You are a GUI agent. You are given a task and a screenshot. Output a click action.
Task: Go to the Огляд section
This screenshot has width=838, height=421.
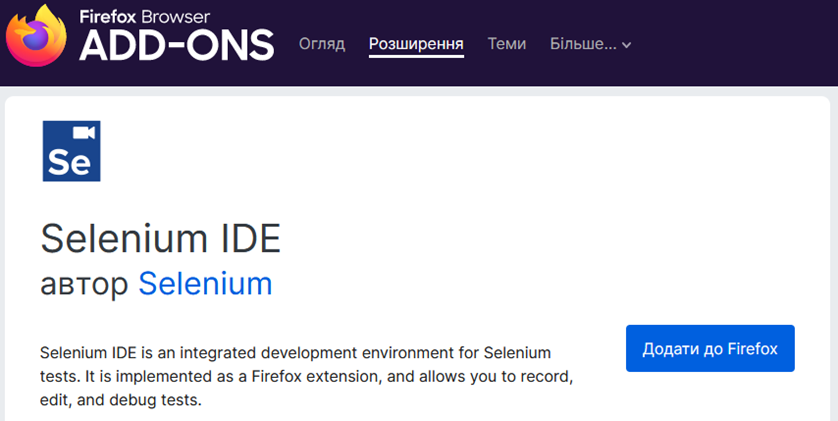coord(322,44)
